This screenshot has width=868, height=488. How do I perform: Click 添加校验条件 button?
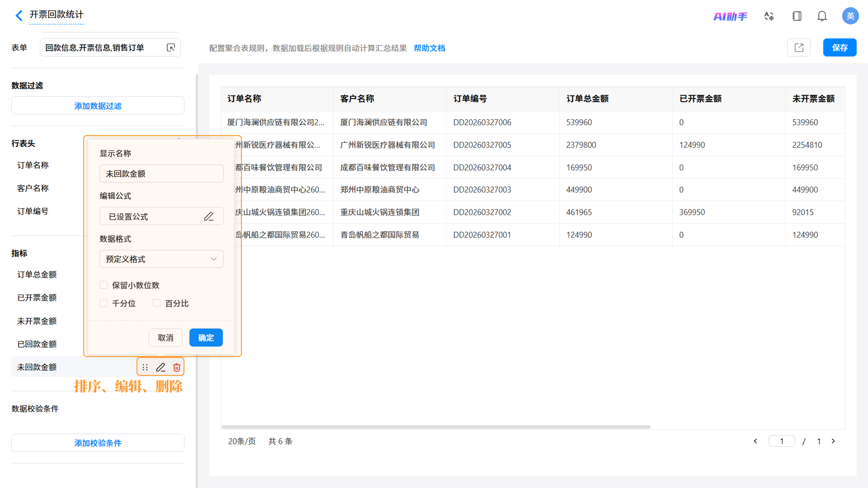(98, 443)
